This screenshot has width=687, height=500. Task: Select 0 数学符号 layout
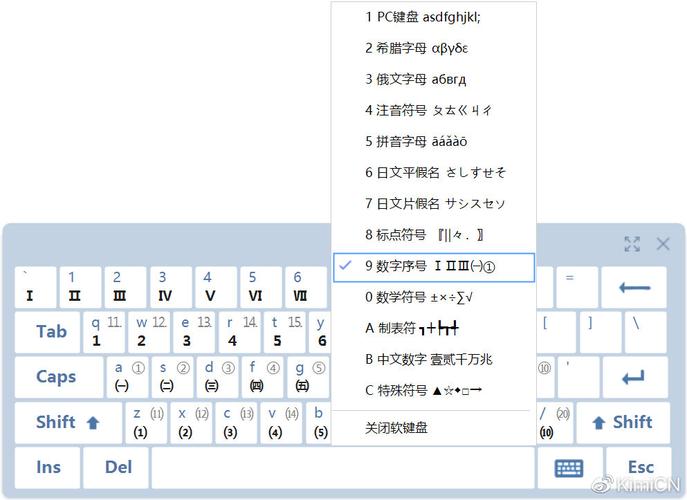coord(434,298)
